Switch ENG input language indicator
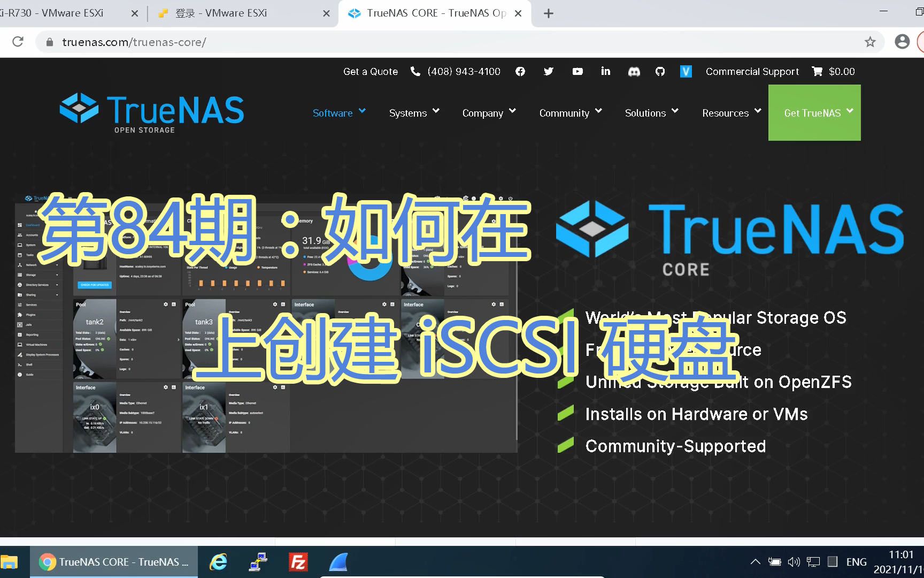The height and width of the screenshot is (578, 924). [856, 562]
